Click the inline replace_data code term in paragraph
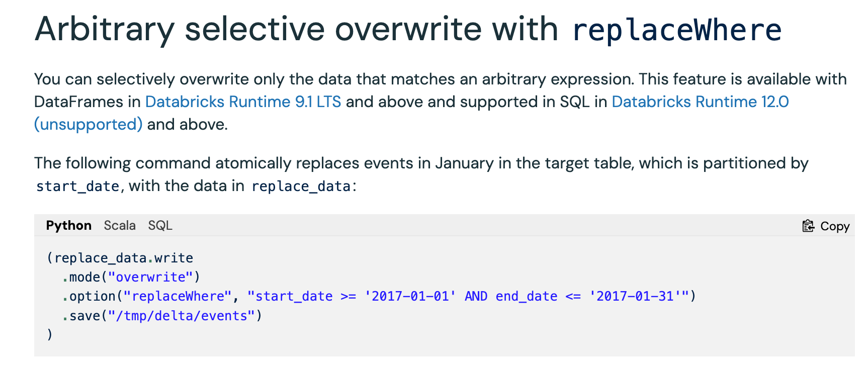This screenshot has height=366, width=868. 301,186
